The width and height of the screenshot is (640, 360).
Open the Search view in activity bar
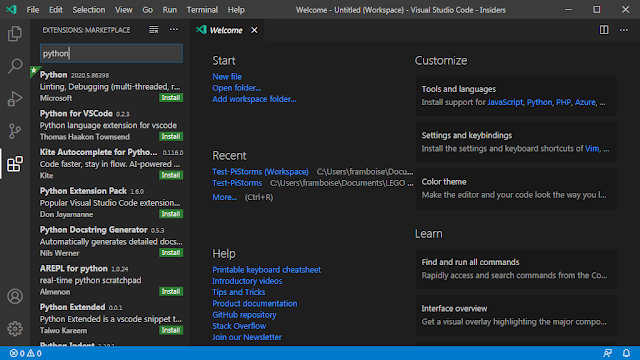pyautogui.click(x=15, y=66)
